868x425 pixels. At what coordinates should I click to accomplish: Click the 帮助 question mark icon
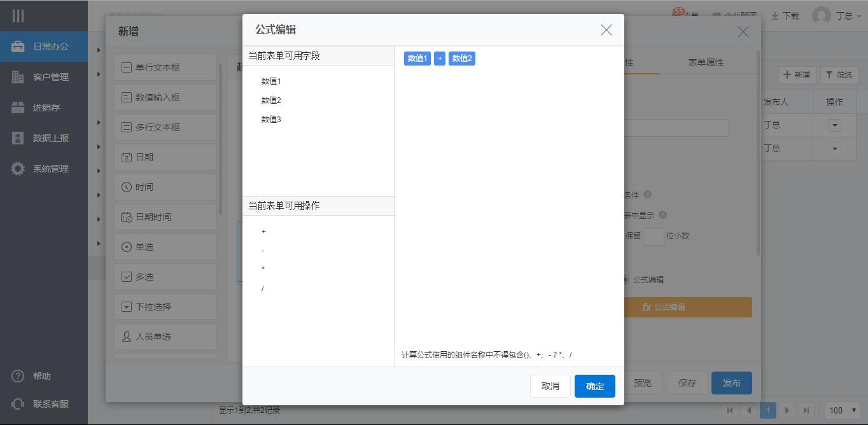(18, 376)
